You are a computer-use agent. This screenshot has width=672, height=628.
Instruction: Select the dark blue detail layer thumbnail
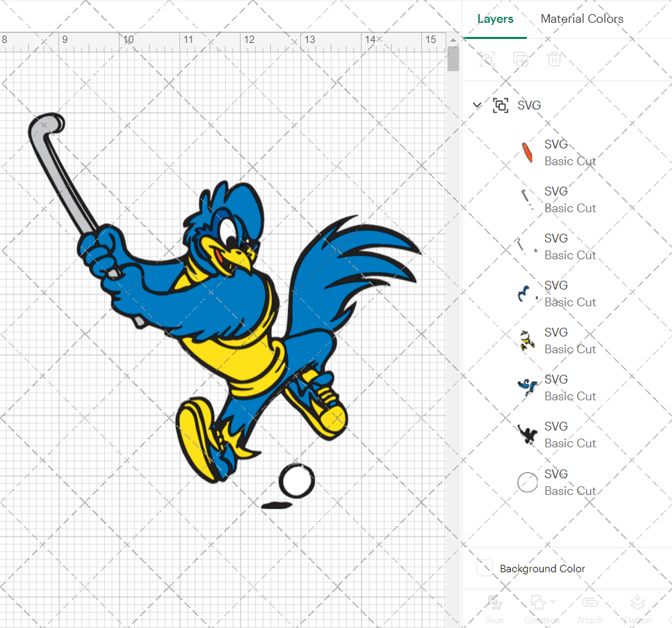[x=527, y=294]
